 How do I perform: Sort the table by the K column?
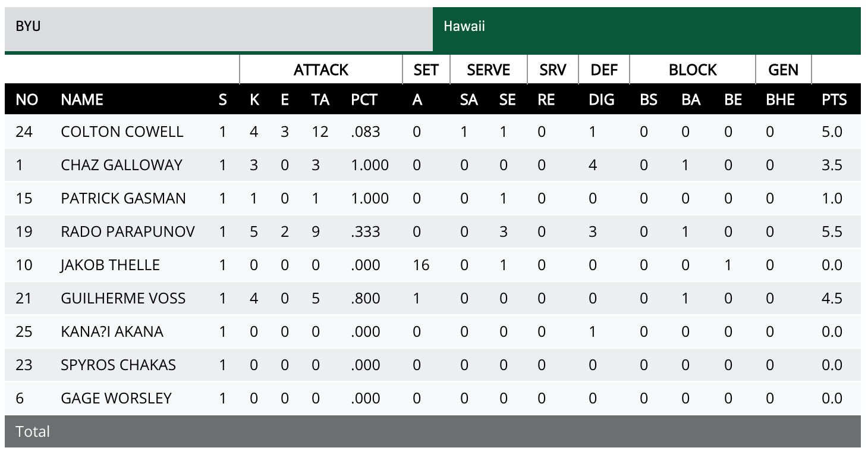[x=253, y=99]
